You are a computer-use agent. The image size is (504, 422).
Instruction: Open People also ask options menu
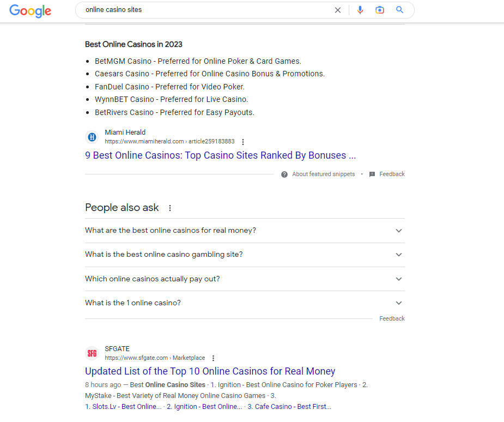170,208
